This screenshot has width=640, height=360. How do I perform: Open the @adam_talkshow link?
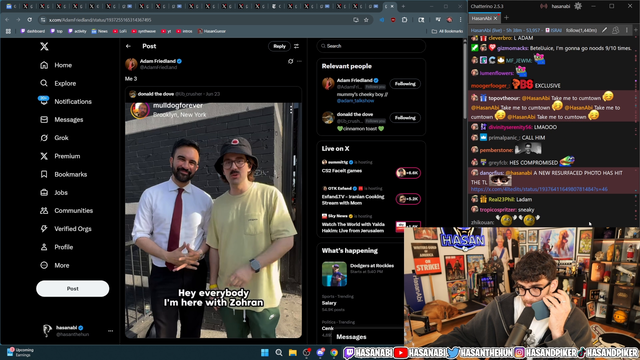pos(355,100)
